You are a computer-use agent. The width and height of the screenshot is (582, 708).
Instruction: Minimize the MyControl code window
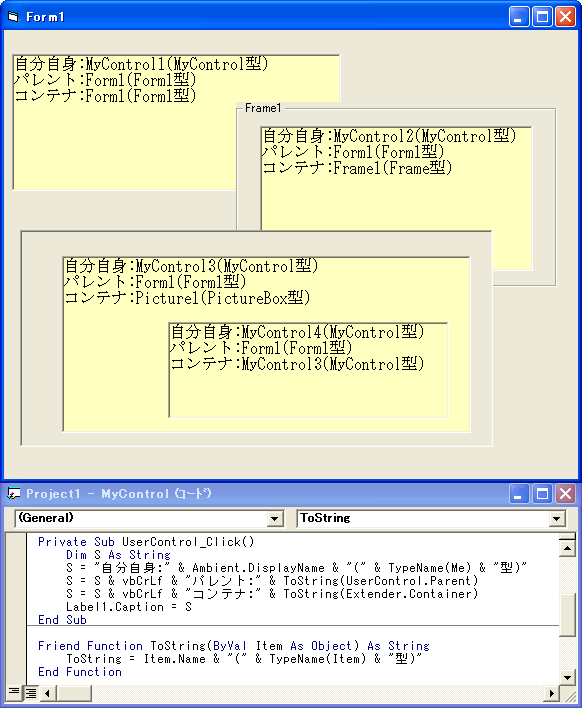[519, 494]
